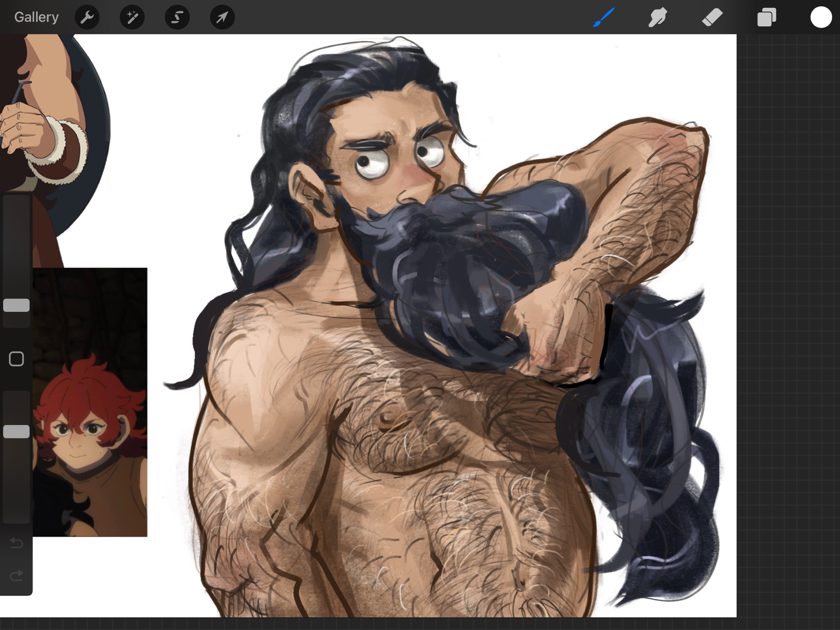Select the Eraser tool
The height and width of the screenshot is (630, 840).
coord(712,17)
